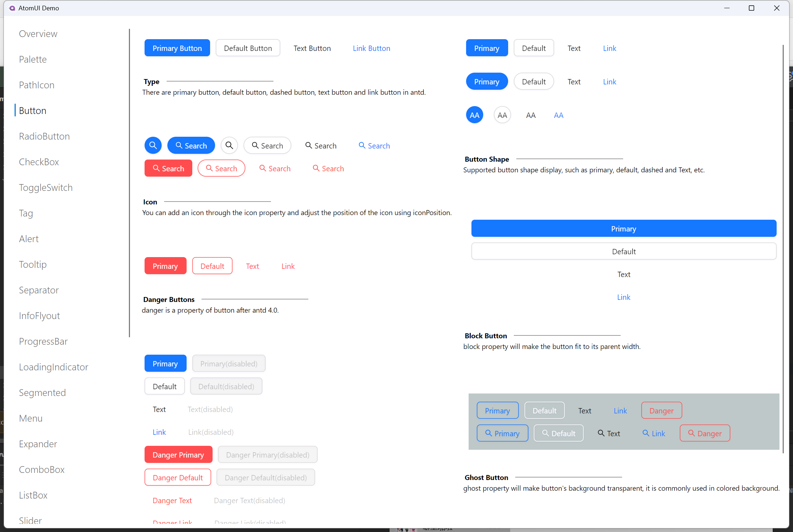This screenshot has width=793, height=532.
Task: Click the pill-shaped round Primary button
Action: click(x=487, y=81)
